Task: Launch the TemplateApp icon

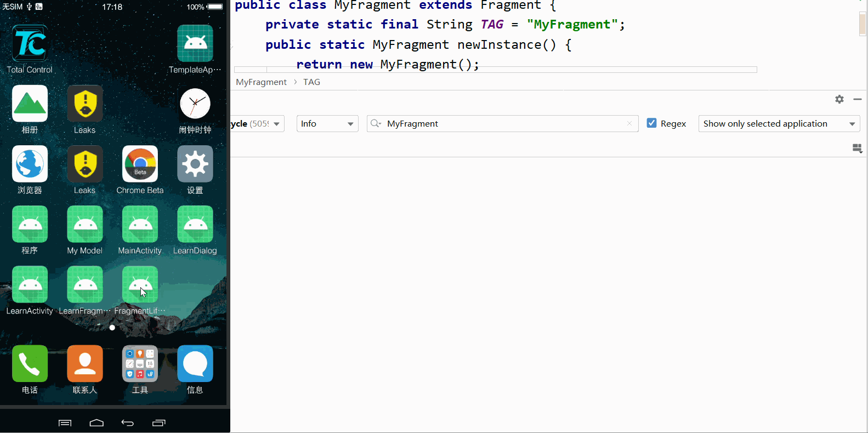Action: pyautogui.click(x=195, y=44)
